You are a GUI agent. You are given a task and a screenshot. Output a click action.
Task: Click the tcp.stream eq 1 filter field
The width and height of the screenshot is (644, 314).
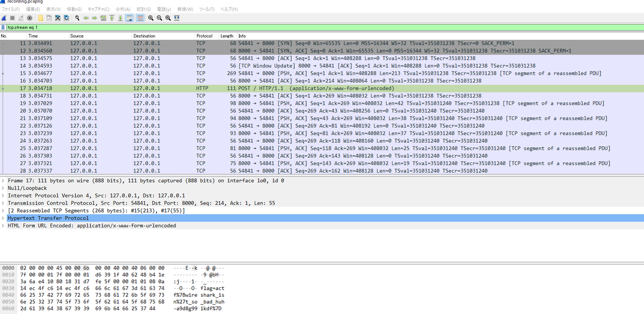click(x=322, y=27)
